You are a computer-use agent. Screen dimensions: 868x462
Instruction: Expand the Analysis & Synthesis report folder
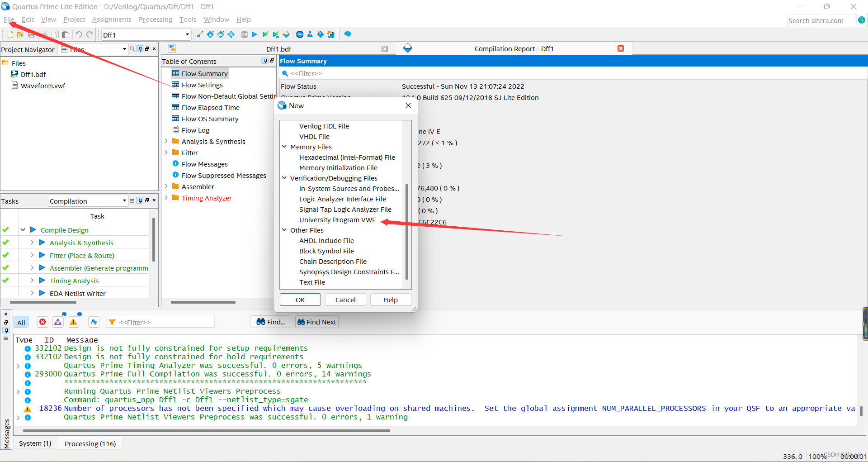coord(166,141)
